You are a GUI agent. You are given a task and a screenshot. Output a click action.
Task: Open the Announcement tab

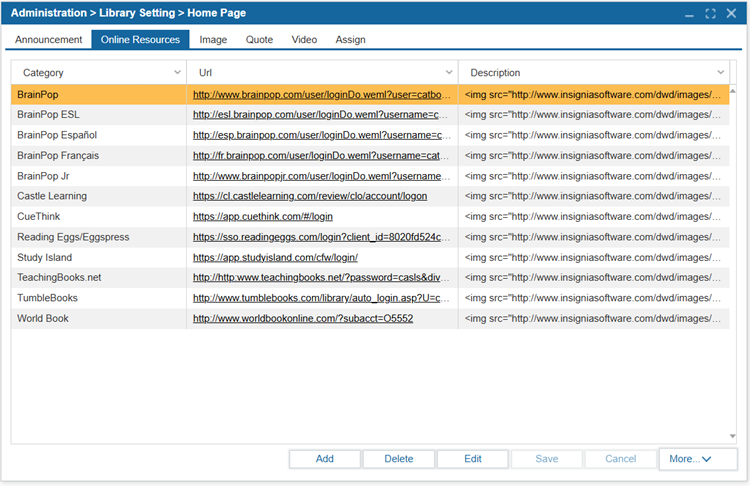(x=48, y=40)
